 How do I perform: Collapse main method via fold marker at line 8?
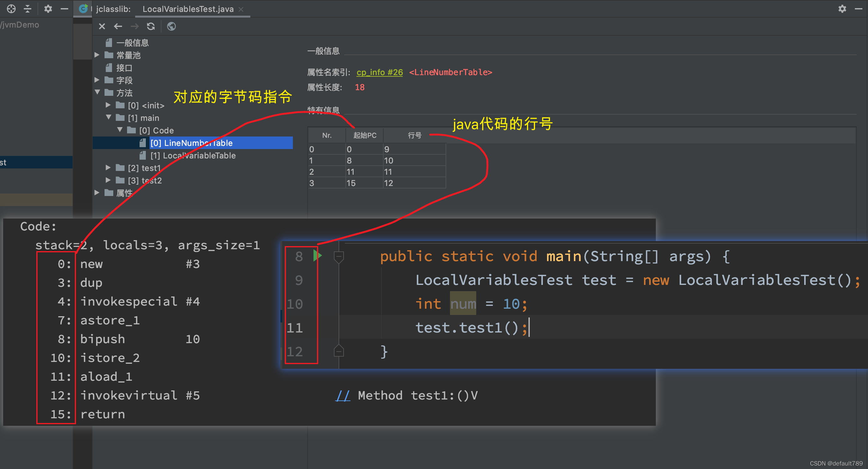(338, 257)
